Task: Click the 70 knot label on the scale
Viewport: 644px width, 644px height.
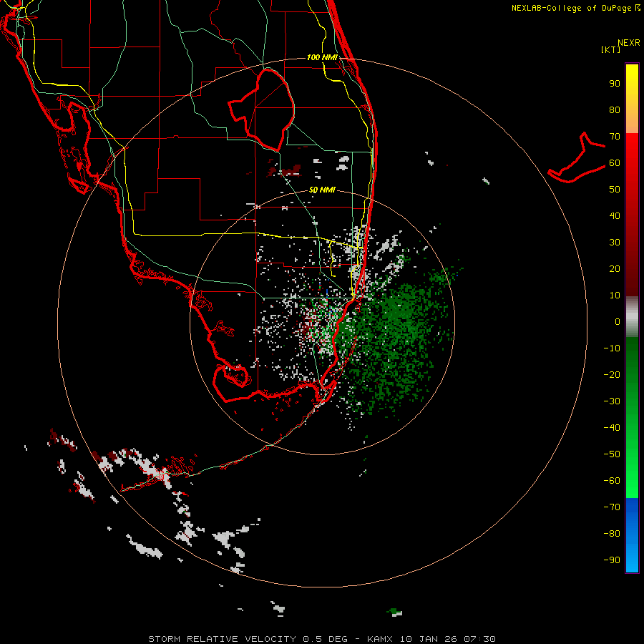Action: (615, 137)
